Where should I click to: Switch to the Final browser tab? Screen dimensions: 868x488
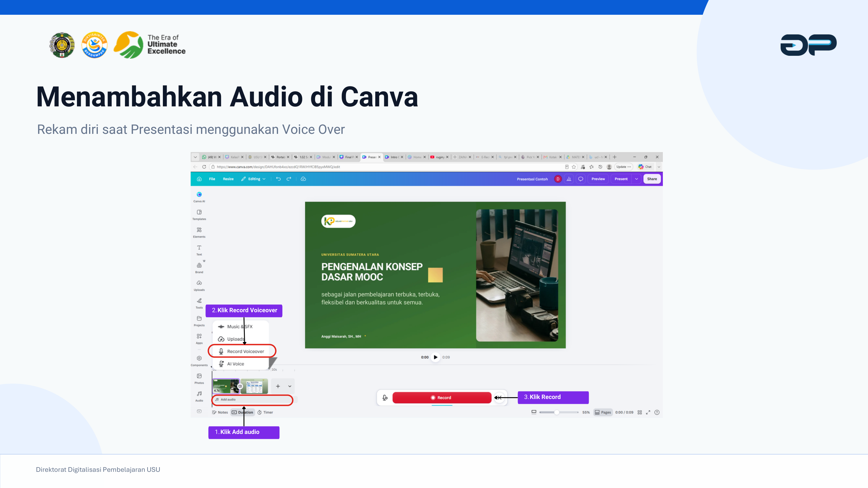(349, 157)
